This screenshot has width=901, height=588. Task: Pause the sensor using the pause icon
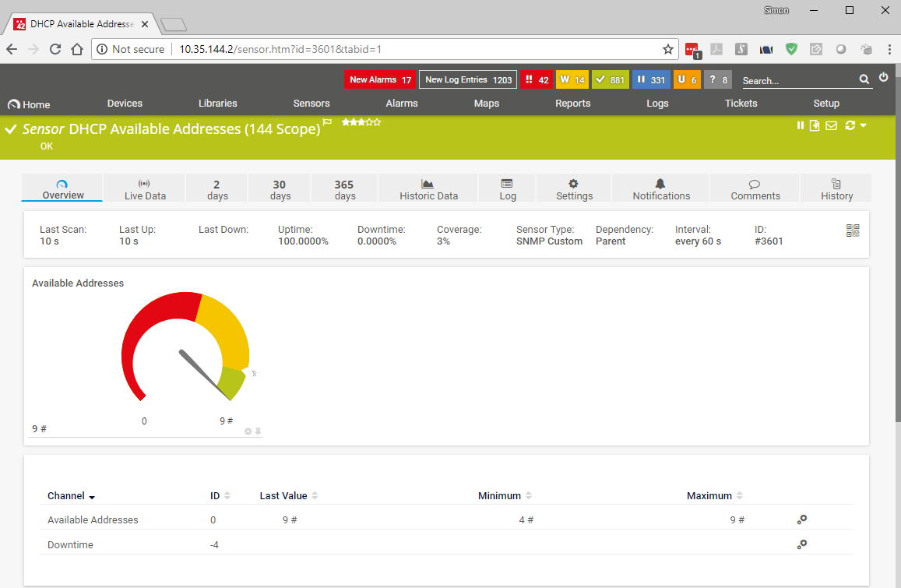tap(800, 126)
